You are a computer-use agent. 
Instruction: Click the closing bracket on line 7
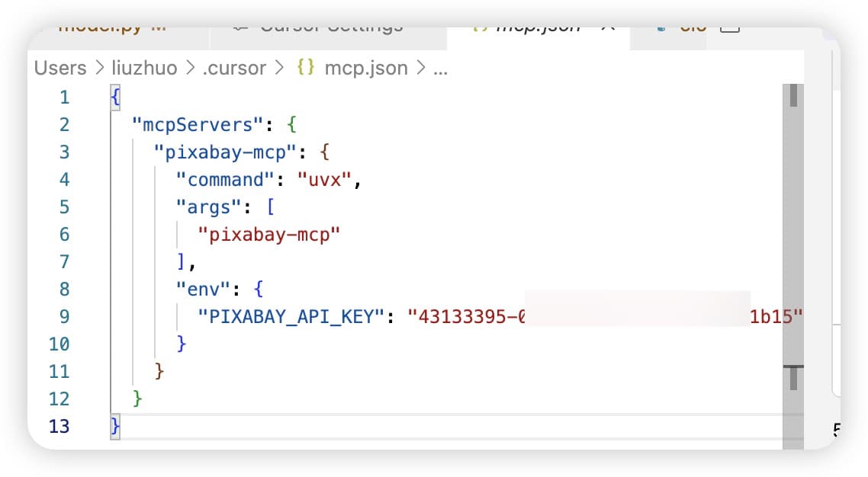pyautogui.click(x=181, y=261)
